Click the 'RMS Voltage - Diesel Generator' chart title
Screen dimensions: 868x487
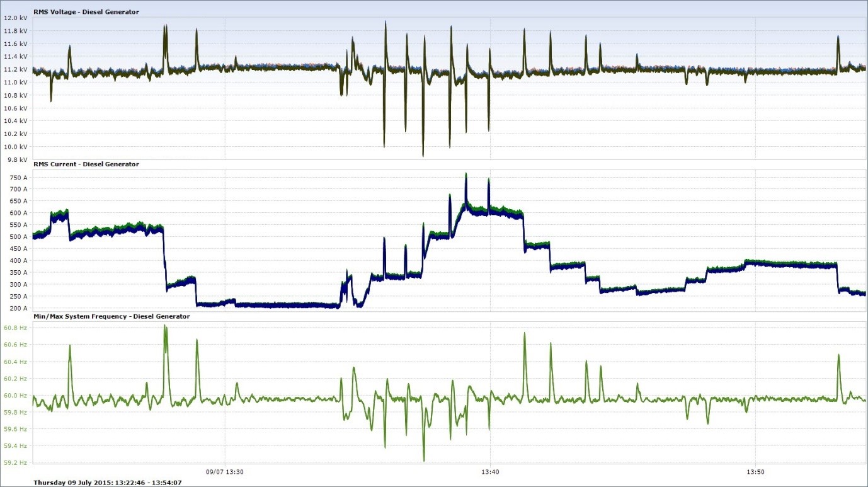86,11
